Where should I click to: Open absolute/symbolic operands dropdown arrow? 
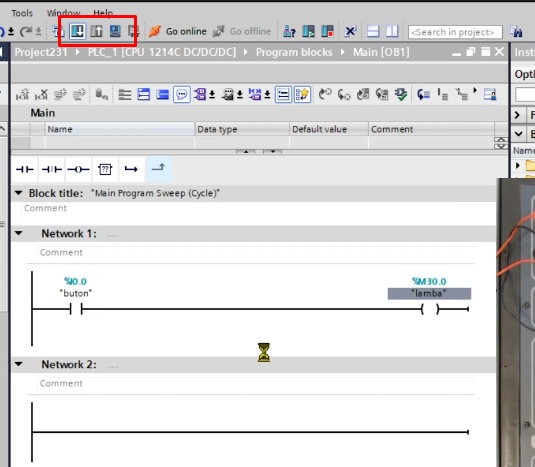[212, 94]
